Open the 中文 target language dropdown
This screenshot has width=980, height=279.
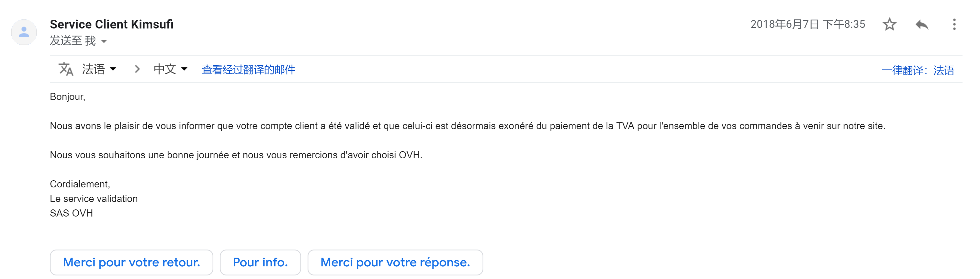[x=170, y=69]
